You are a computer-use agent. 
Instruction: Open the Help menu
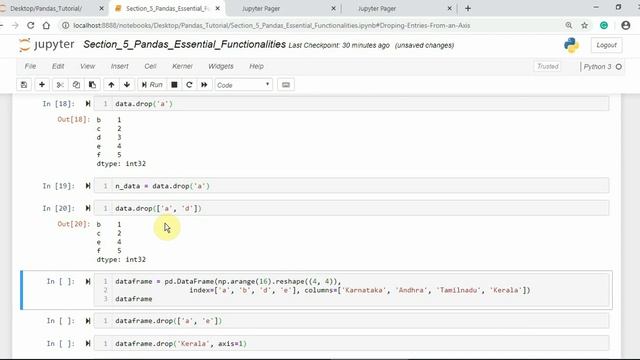coord(256,66)
